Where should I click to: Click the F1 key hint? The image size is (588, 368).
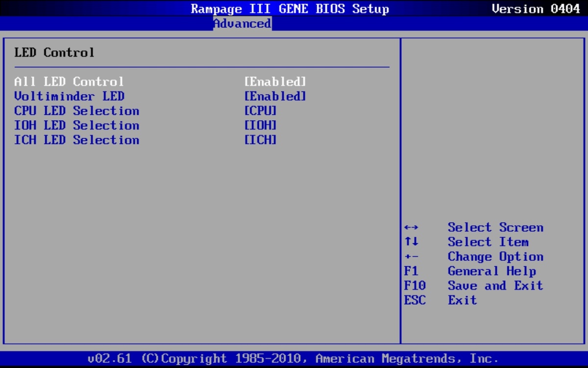tap(411, 271)
